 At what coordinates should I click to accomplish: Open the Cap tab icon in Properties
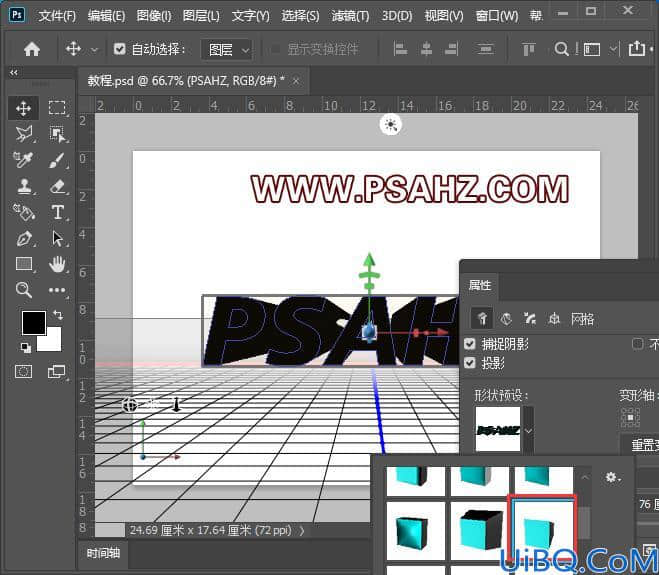coord(530,319)
